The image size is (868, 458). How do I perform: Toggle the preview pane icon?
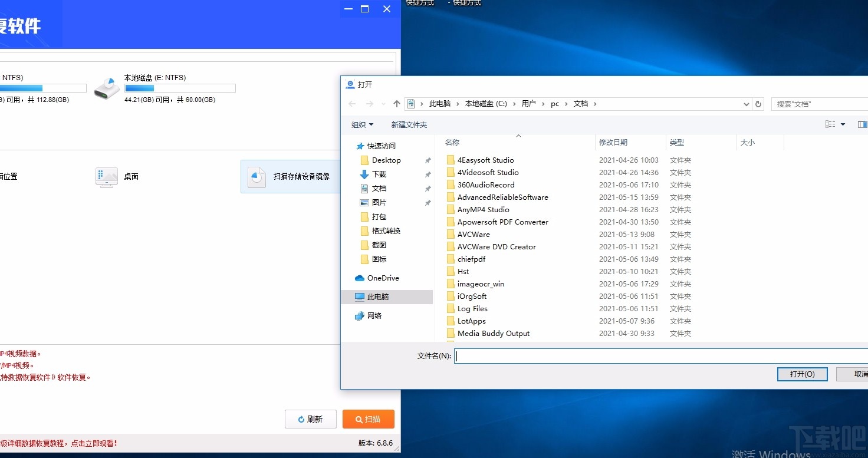(863, 124)
